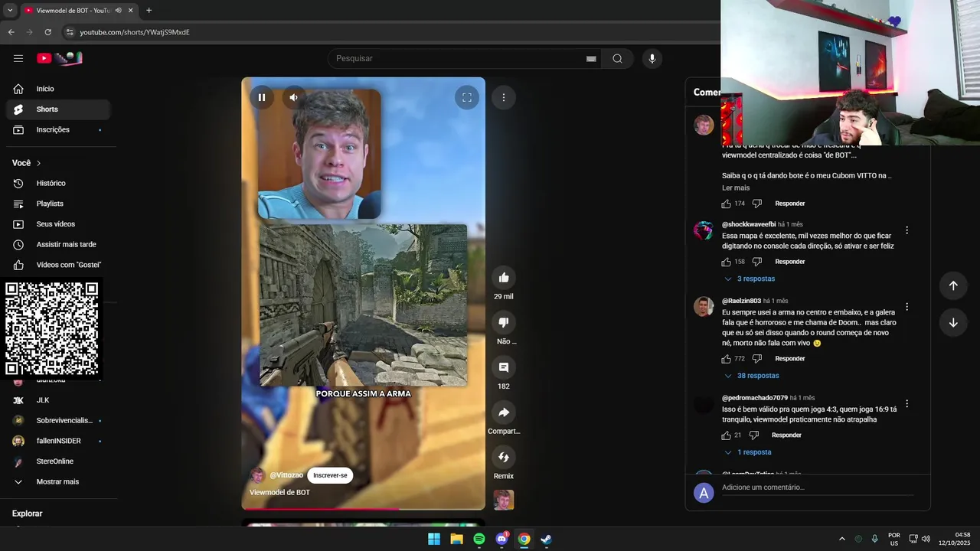The width and height of the screenshot is (980, 551).
Task: Mute the Shorts video volume
Action: point(294,97)
